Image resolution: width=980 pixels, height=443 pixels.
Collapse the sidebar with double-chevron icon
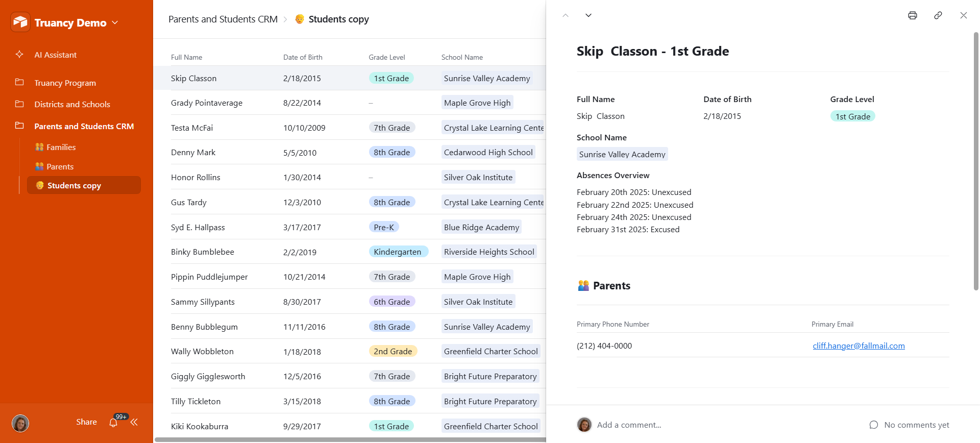coord(134,422)
